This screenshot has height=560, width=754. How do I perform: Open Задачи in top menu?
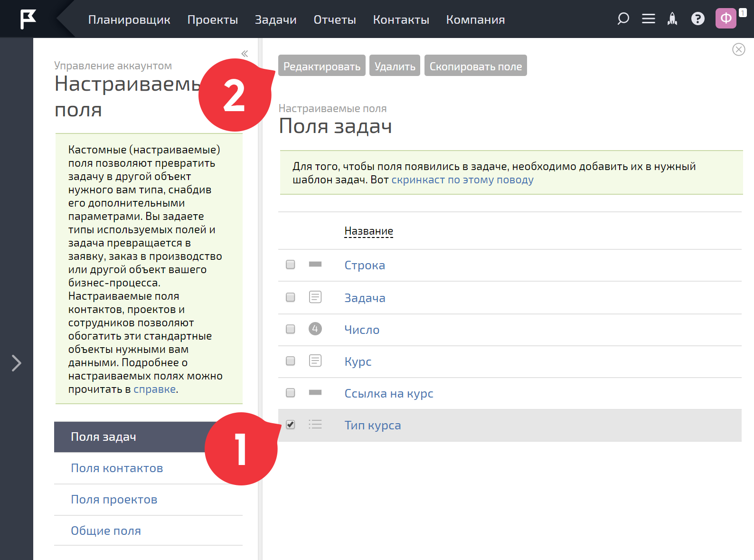point(276,19)
